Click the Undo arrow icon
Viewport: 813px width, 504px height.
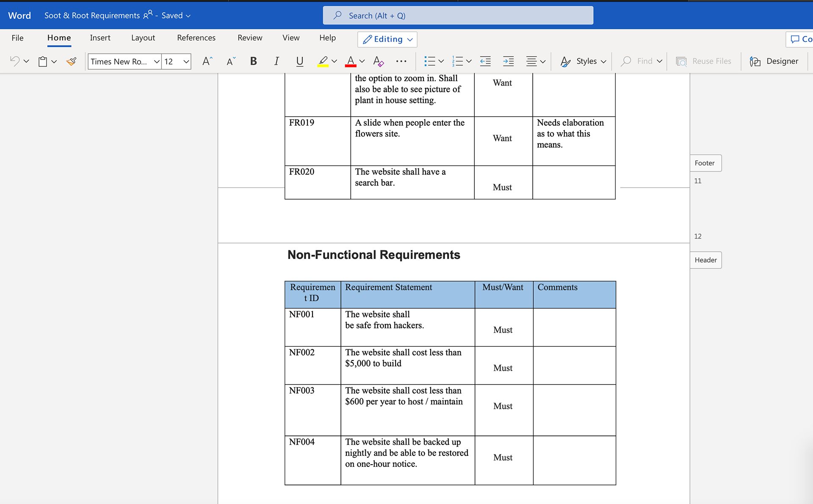coord(15,61)
